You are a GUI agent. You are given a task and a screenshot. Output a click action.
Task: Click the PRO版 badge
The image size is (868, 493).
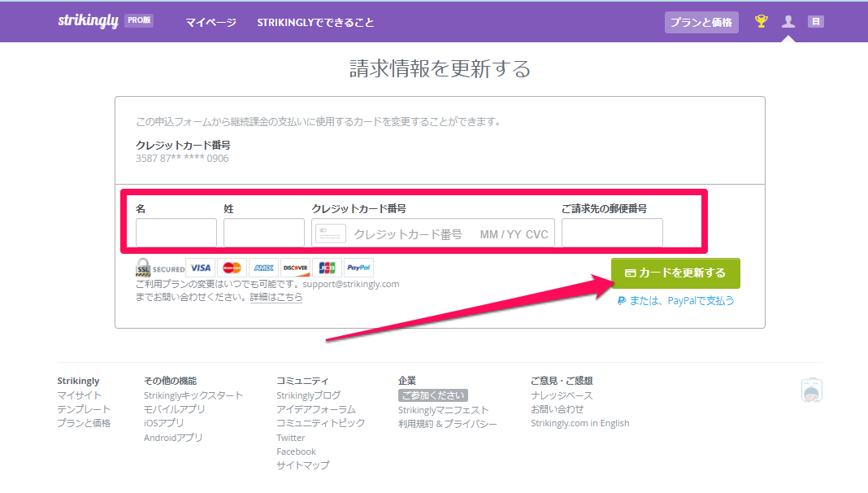pyautogui.click(x=139, y=20)
